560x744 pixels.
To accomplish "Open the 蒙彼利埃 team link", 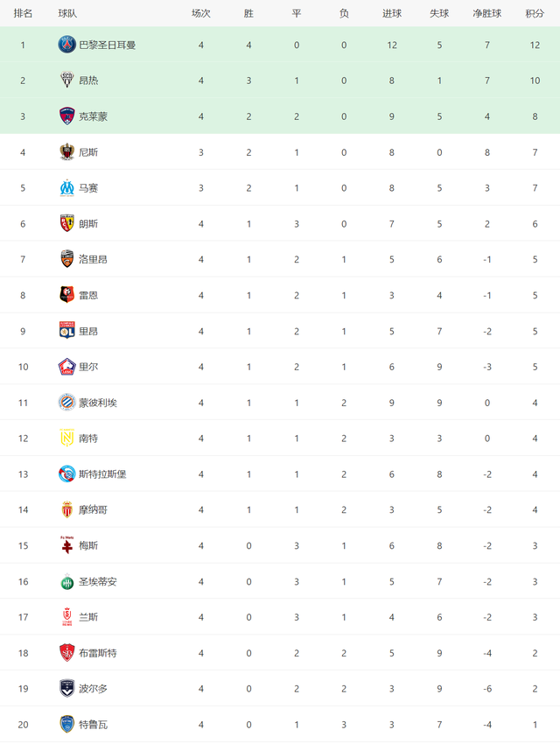I will (x=98, y=403).
